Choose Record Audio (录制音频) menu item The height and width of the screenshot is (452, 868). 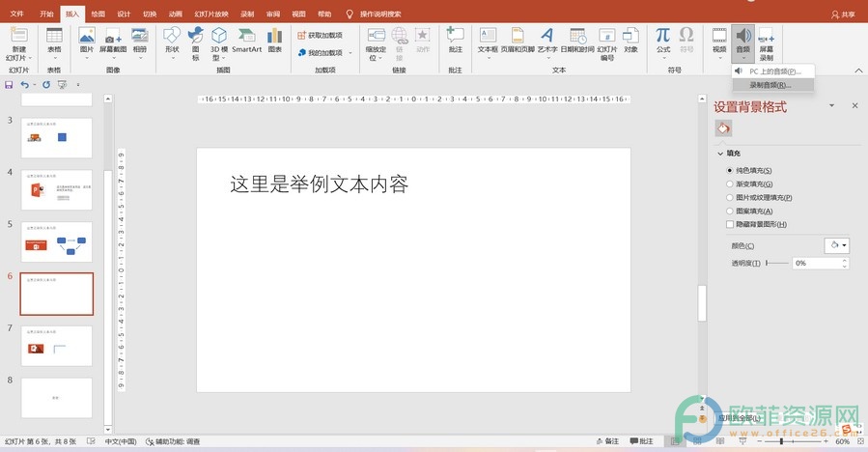tap(773, 85)
